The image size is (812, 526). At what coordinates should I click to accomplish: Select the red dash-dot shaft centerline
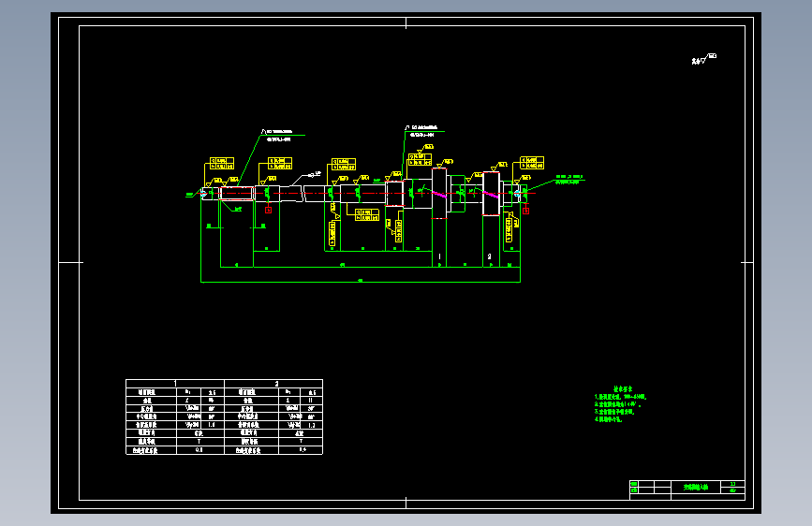click(x=368, y=194)
